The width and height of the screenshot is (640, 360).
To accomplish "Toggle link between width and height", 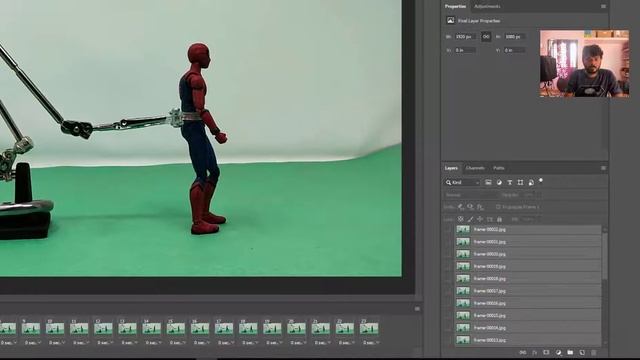I will click(486, 37).
